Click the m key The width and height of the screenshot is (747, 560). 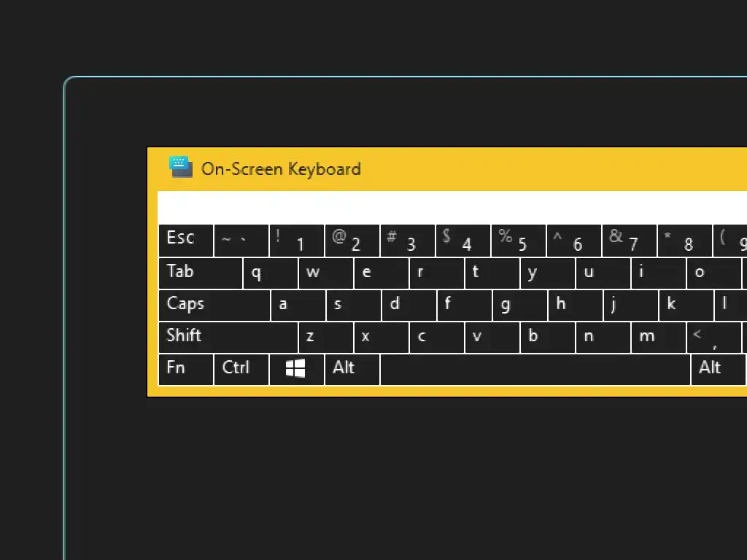pyautogui.click(x=659, y=338)
